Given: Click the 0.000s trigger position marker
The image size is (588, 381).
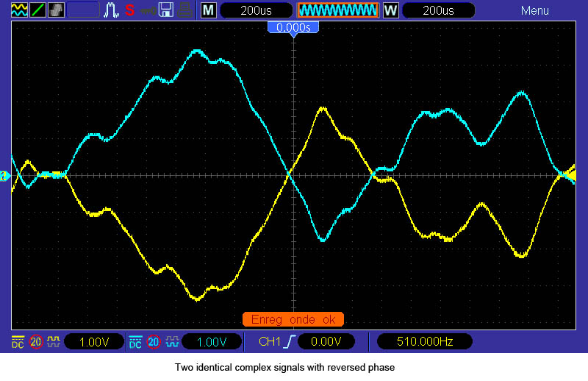Looking at the screenshot, I should [x=293, y=27].
